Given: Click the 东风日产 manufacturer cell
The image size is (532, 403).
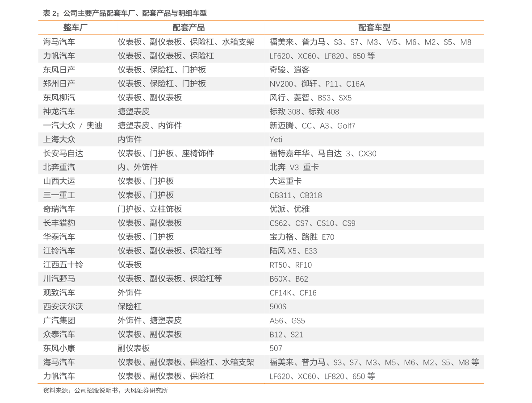Looking at the screenshot, I should 59,70.
